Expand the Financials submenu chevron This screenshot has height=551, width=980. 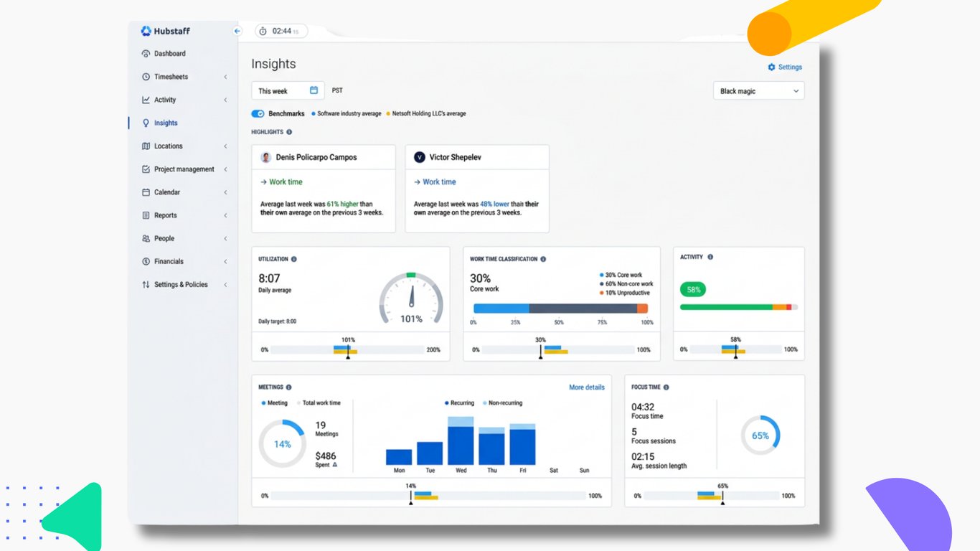[x=225, y=261]
